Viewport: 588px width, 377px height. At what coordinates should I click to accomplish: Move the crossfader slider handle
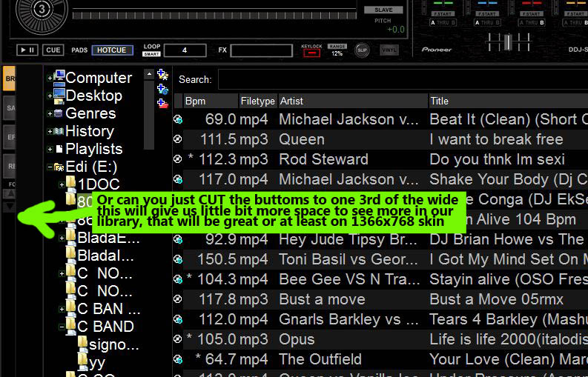[x=507, y=42]
